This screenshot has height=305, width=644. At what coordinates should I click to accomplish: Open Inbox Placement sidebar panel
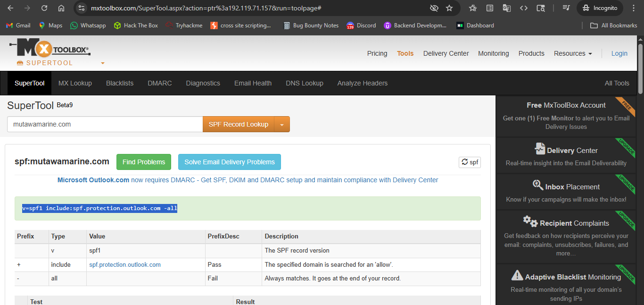(x=566, y=192)
